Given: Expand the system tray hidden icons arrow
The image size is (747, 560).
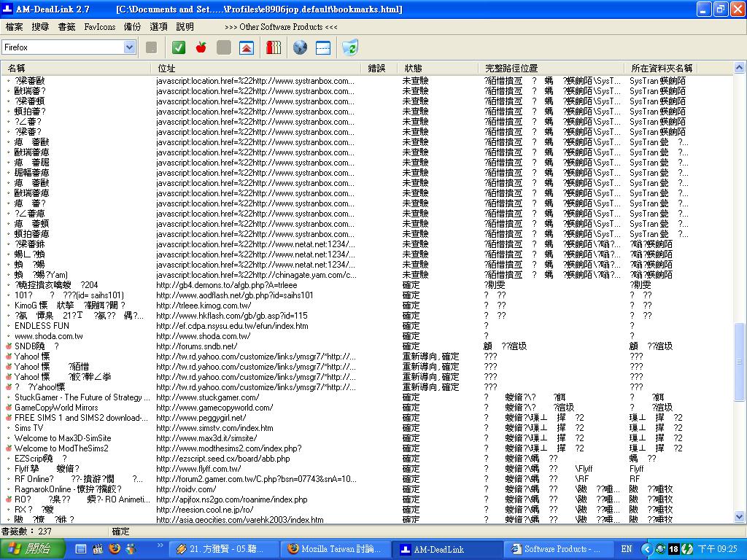Looking at the screenshot, I should click(x=646, y=549).
